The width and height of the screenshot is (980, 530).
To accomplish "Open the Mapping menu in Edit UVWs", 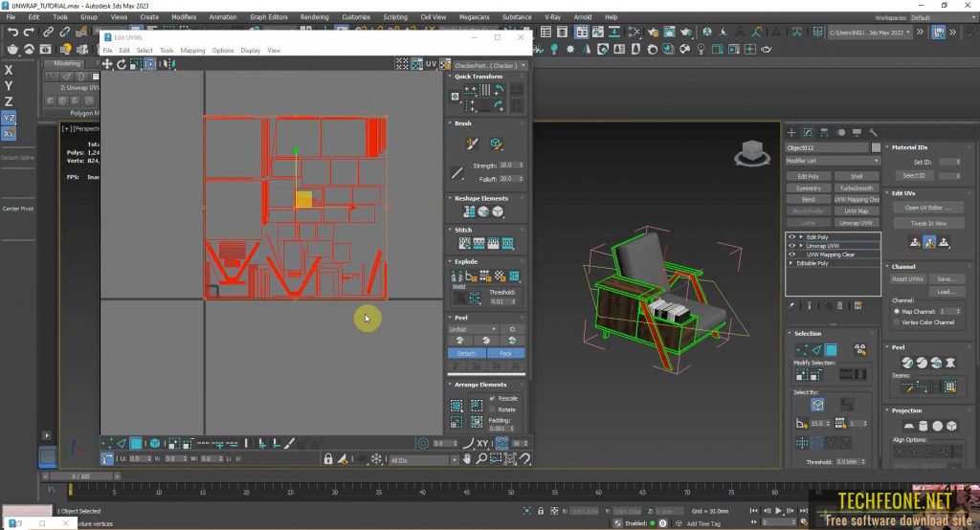I will click(192, 51).
